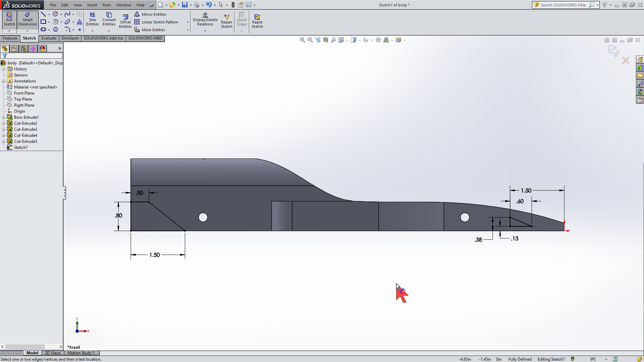The width and height of the screenshot is (644, 362).
Task: Switch to the Evaluate tab
Action: pyautogui.click(x=49, y=38)
